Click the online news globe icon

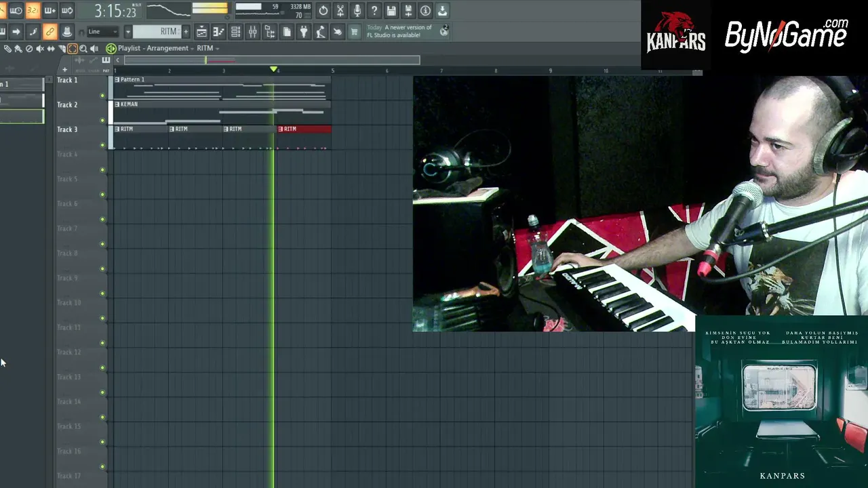coord(444,31)
